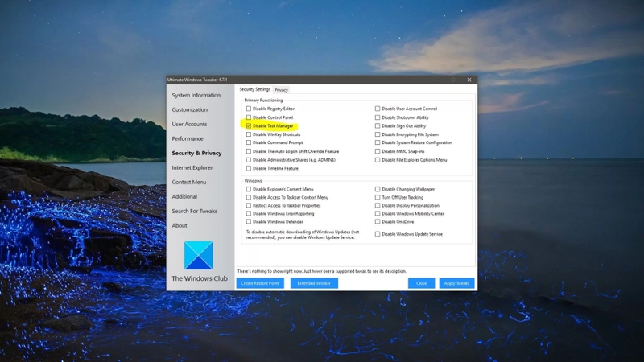Image resolution: width=644 pixels, height=362 pixels.
Task: Tick Disable Shutdown Ability
Action: click(378, 117)
